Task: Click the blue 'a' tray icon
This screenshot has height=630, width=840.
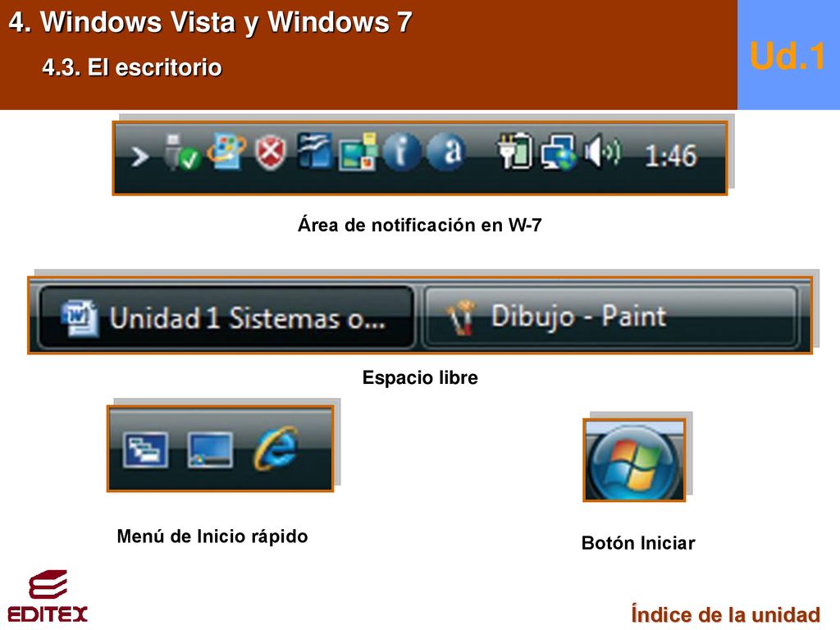Action: 447,152
